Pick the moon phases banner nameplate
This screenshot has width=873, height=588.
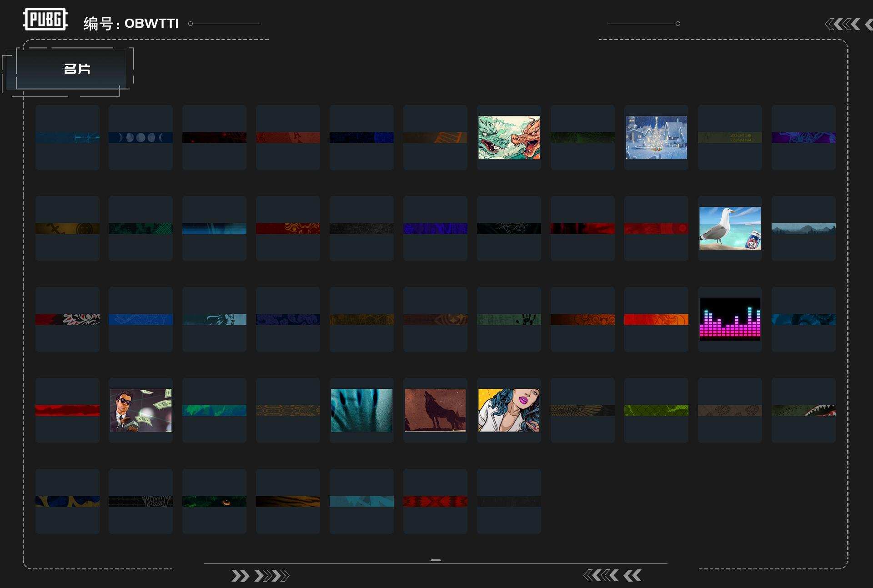pos(140,137)
